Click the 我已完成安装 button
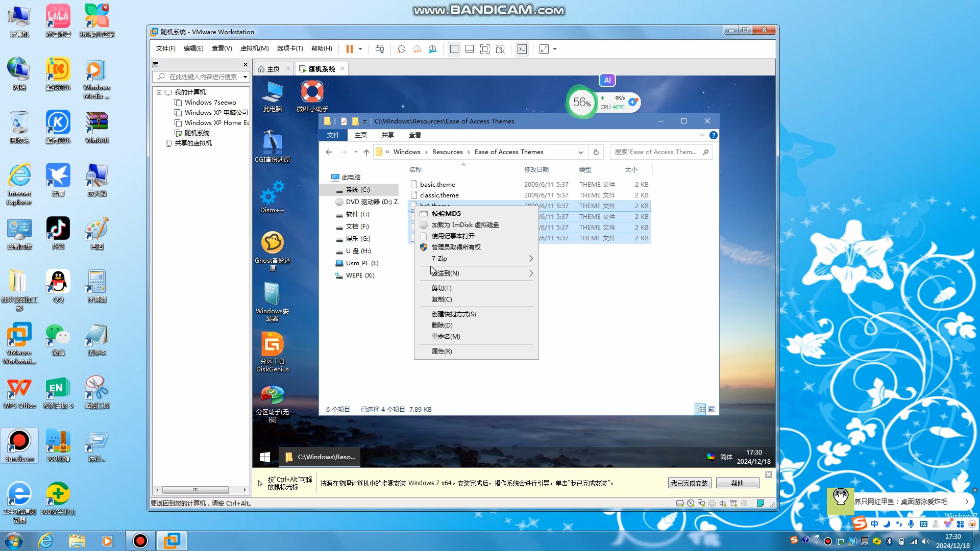The image size is (980, 551). coord(689,483)
